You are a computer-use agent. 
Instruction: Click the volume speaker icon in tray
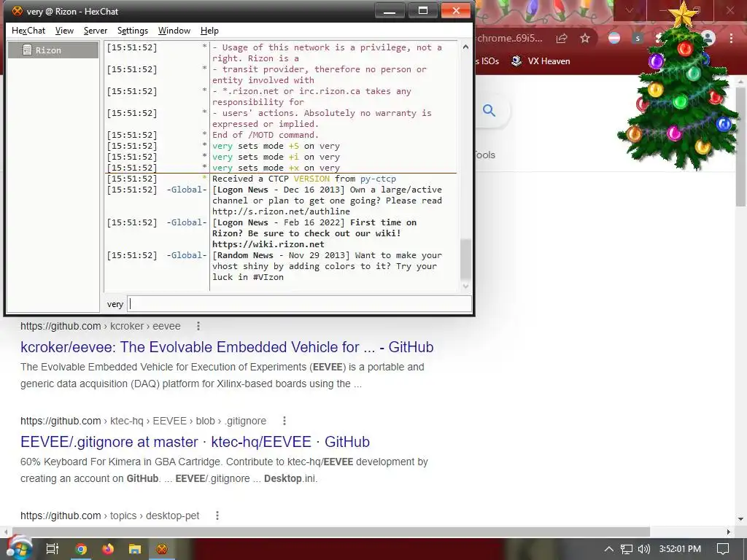click(x=643, y=549)
